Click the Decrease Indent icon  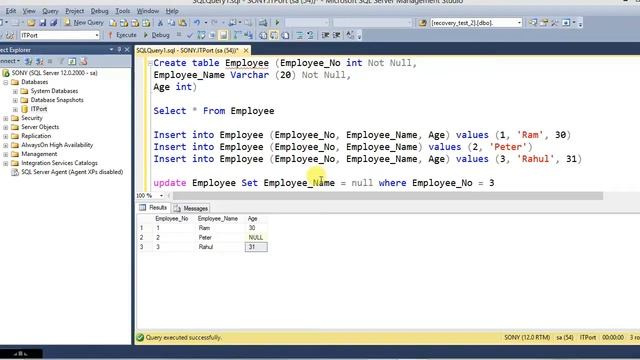325,36
